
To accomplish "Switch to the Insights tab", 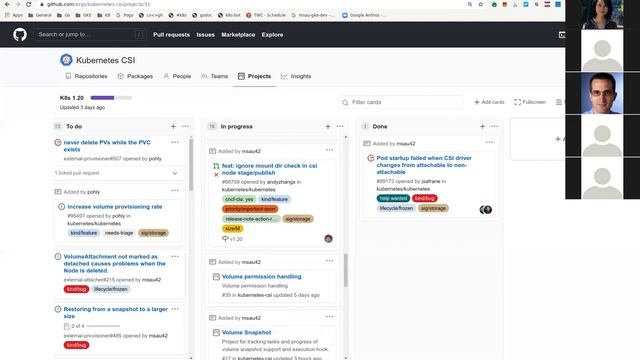I will pos(296,76).
